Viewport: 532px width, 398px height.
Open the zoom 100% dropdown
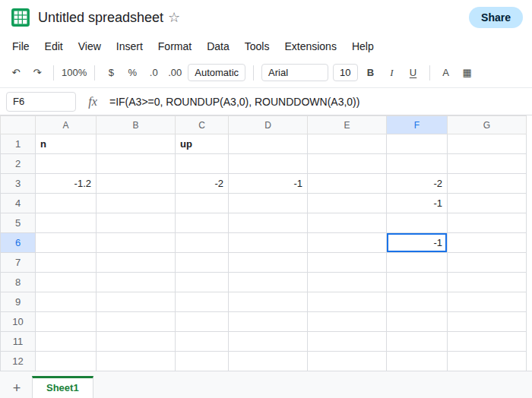(74, 73)
